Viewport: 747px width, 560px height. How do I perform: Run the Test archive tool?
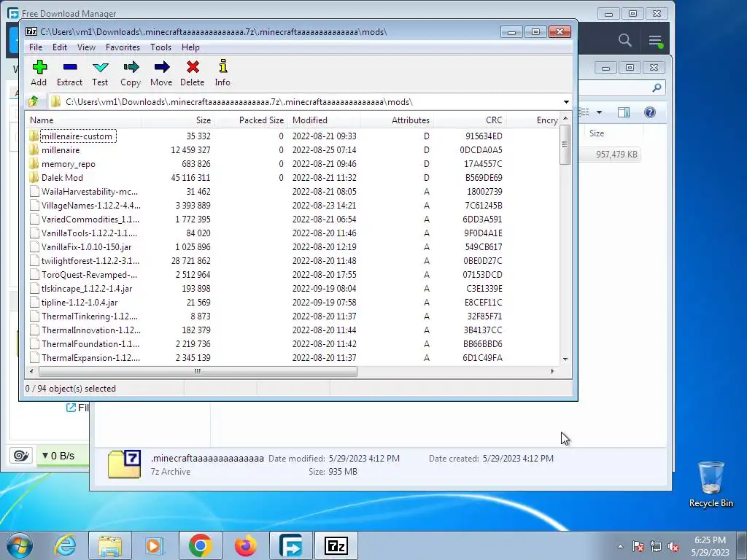click(x=100, y=73)
